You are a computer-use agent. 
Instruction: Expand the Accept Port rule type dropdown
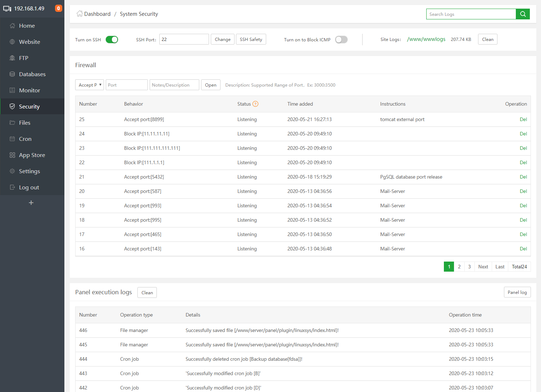[90, 85]
